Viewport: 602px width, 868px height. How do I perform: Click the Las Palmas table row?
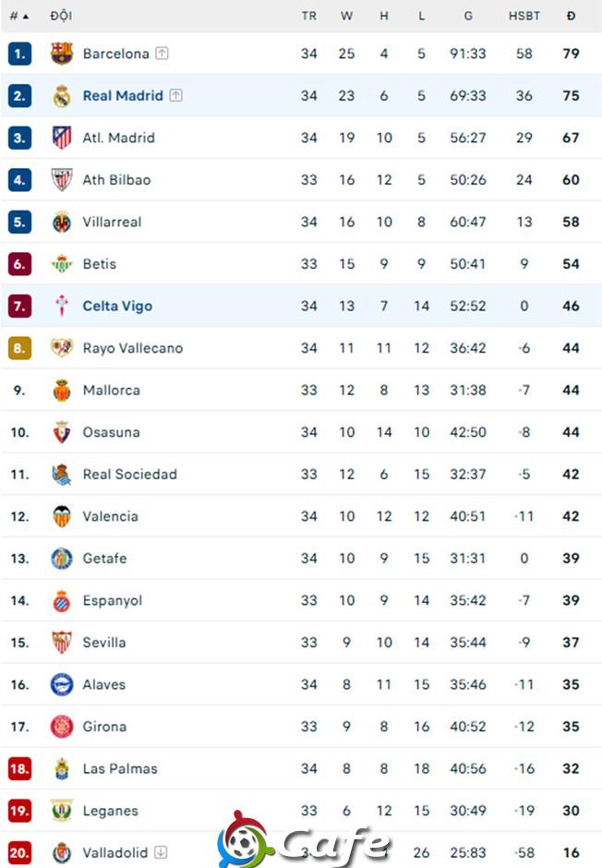(x=301, y=768)
